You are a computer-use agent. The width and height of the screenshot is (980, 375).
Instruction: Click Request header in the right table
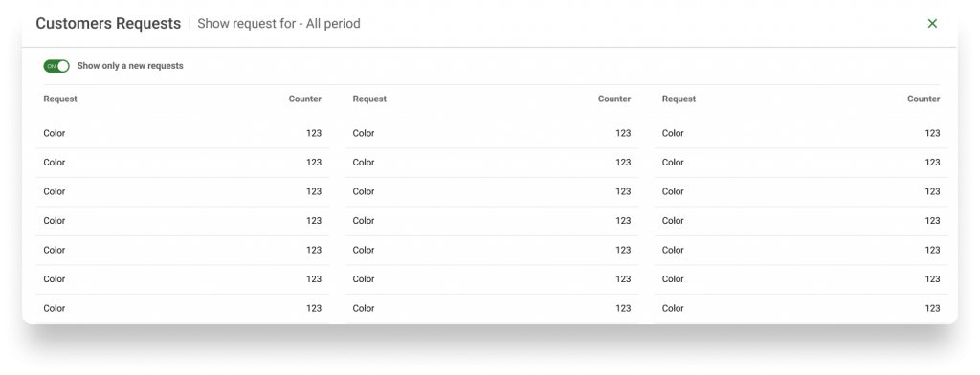(x=679, y=99)
